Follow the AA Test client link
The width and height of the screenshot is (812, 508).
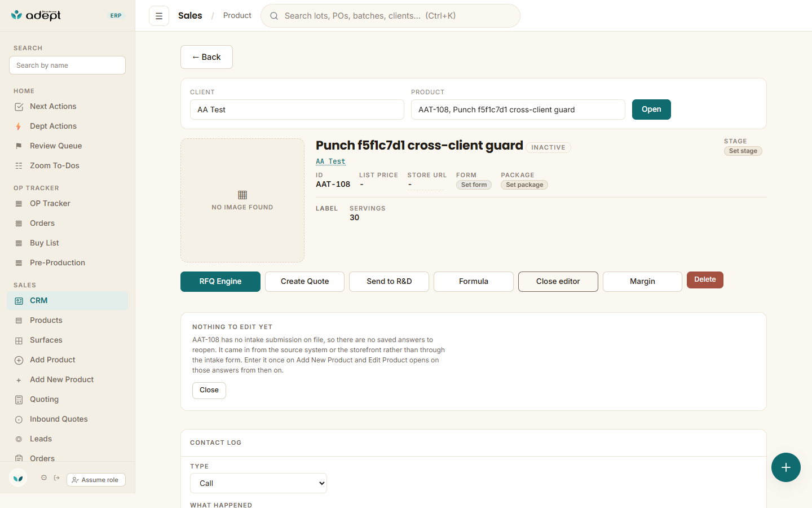[x=330, y=161]
